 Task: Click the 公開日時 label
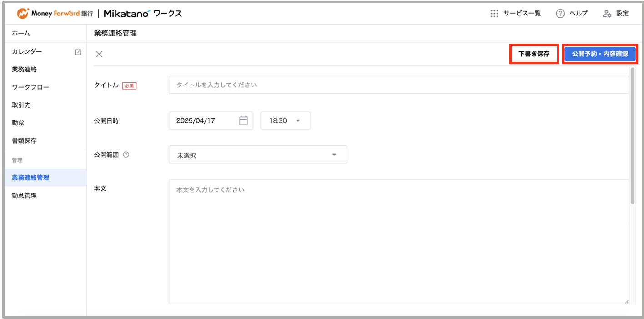[106, 121]
